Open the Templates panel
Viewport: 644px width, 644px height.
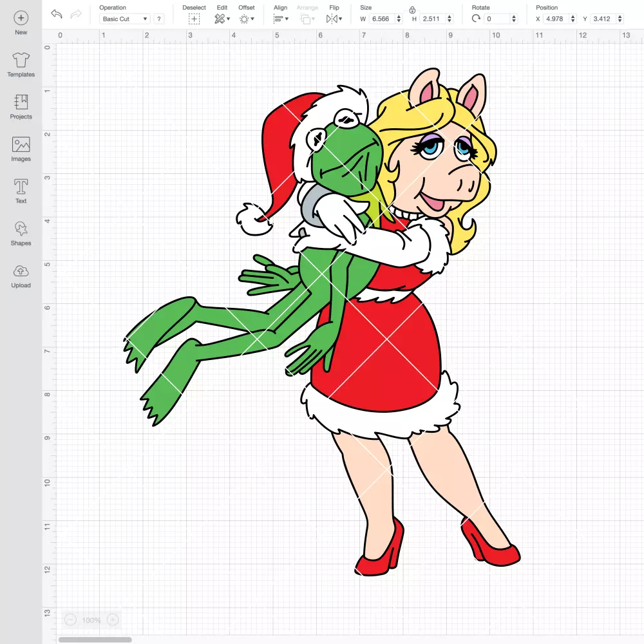pyautogui.click(x=21, y=65)
